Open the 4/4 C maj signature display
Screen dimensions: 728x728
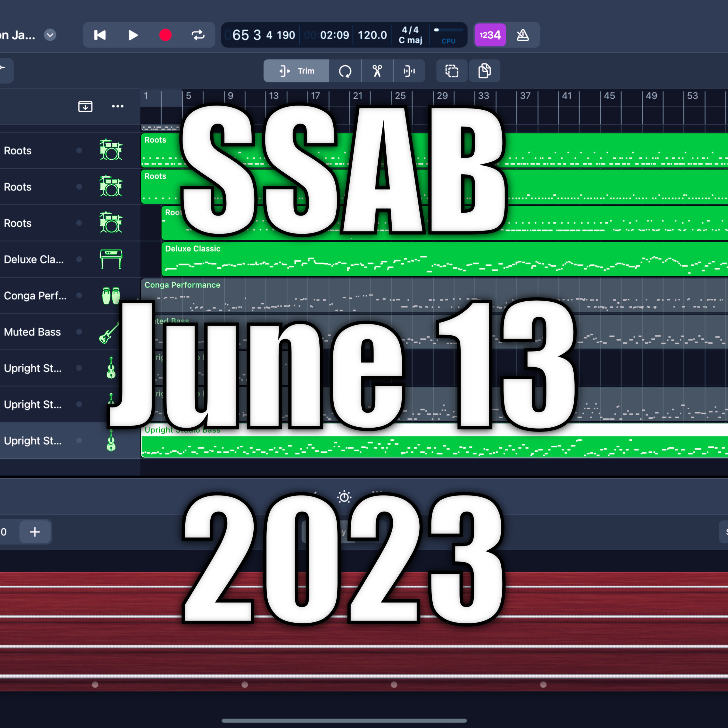[410, 35]
